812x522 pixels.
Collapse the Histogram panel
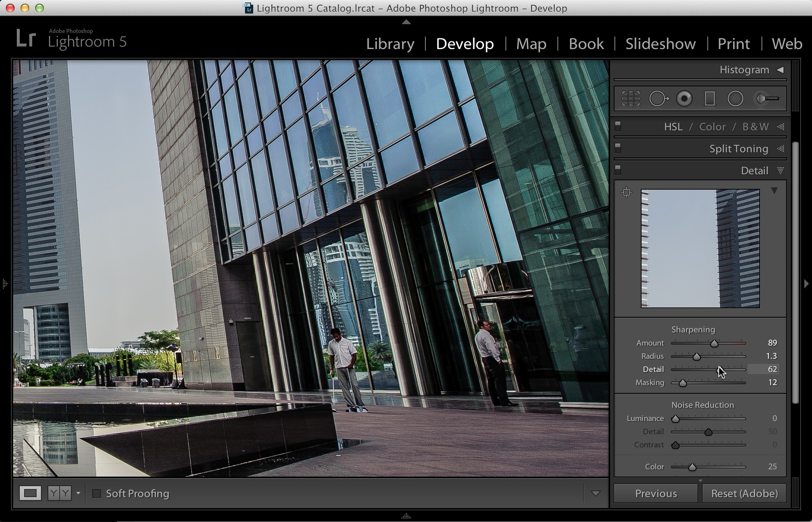point(780,70)
